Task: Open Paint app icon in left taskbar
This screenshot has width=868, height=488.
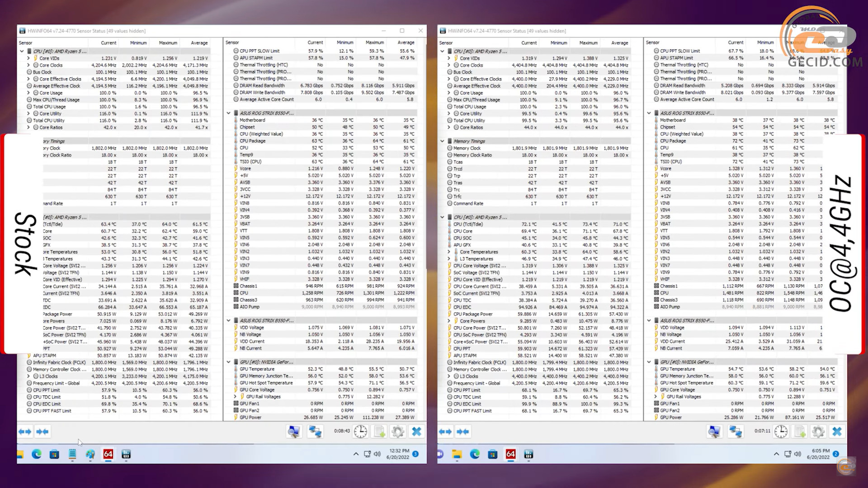Action: pyautogui.click(x=90, y=454)
